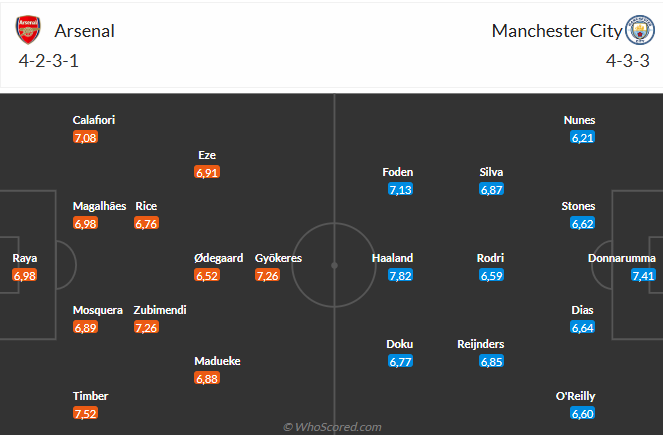Click Calafiori's 7,08 rating badge
The width and height of the screenshot is (663, 435).
pyautogui.click(x=85, y=137)
